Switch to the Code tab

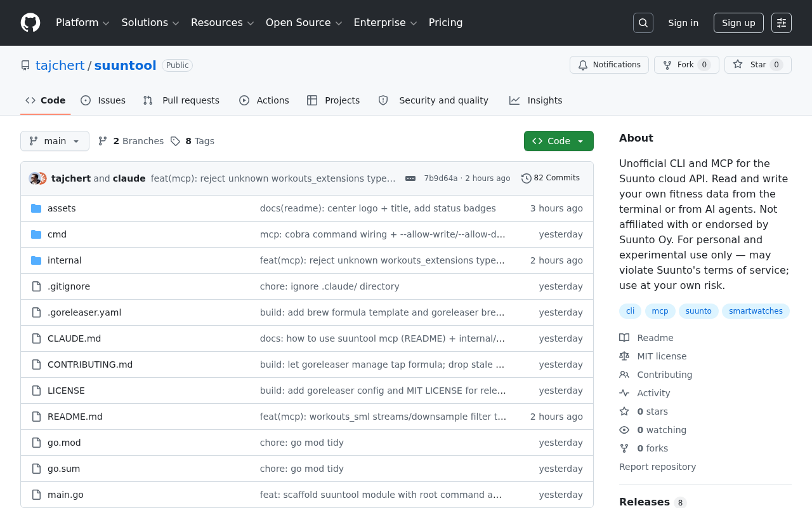tap(46, 100)
